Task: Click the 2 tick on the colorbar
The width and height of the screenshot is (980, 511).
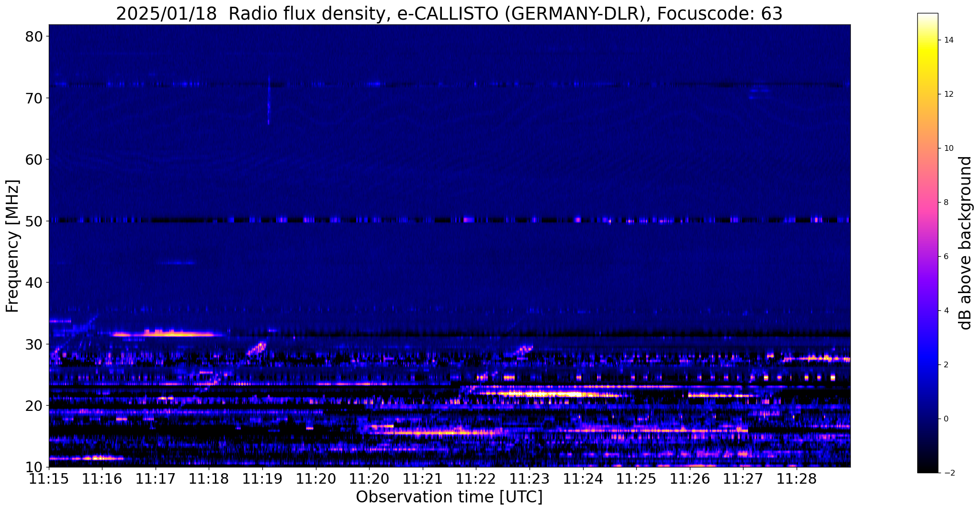Action: (946, 365)
